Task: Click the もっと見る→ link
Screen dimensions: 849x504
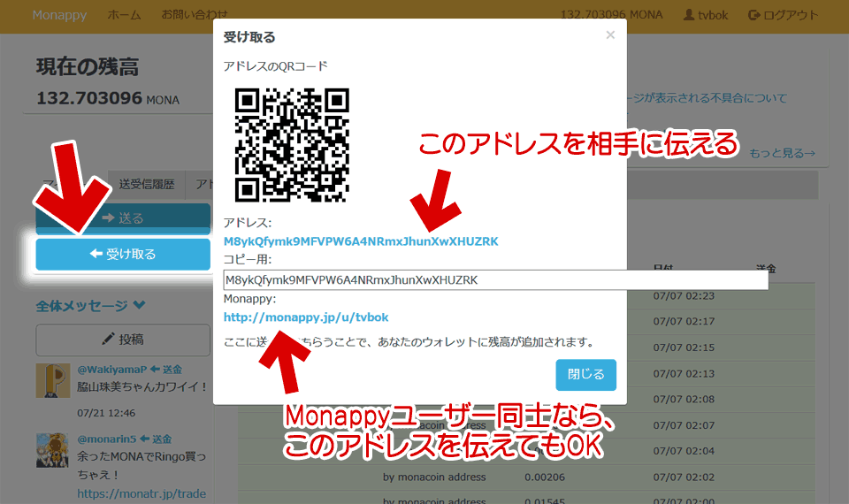Action: pos(782,153)
